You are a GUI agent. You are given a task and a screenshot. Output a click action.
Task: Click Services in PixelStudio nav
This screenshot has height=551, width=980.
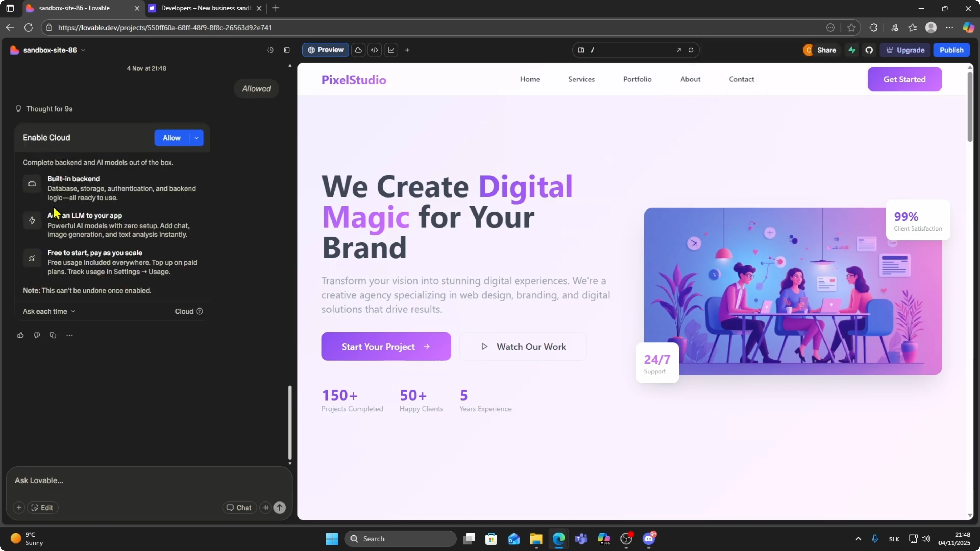(581, 79)
